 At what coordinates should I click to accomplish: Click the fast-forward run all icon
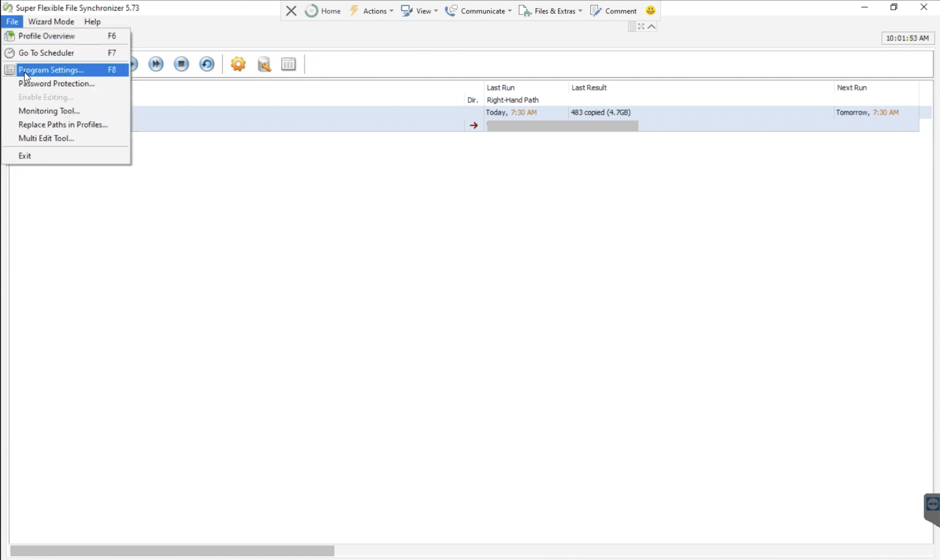click(156, 64)
